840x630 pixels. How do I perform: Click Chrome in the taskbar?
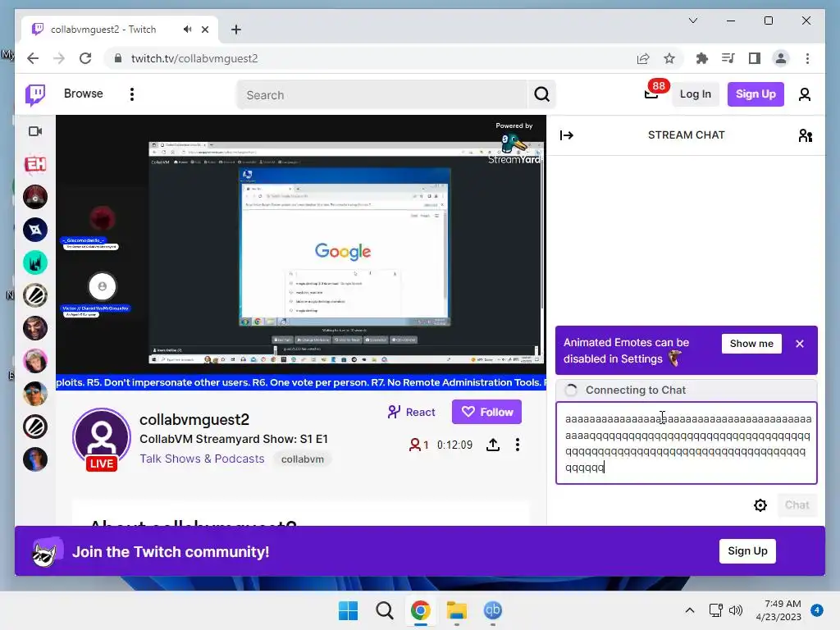(421, 610)
